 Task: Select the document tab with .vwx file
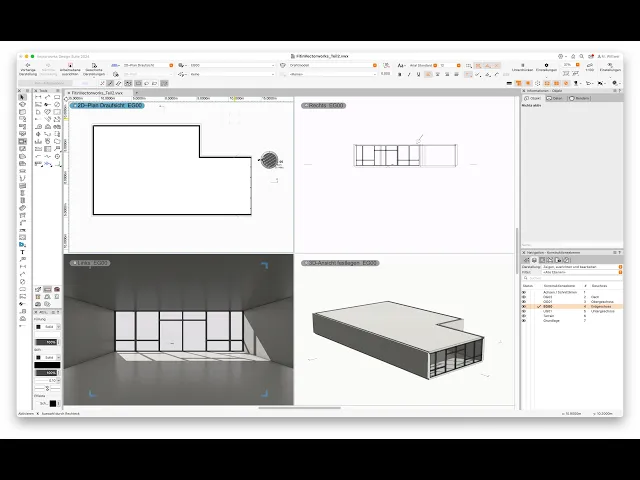tap(98, 93)
